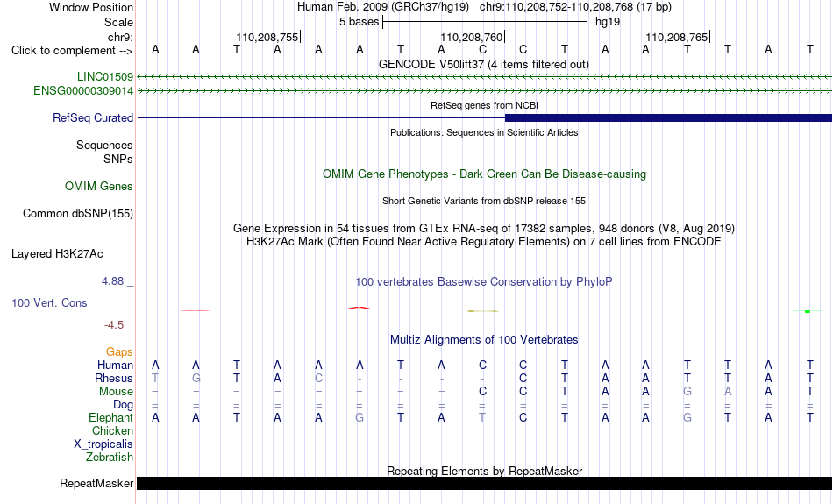Click the LINC01509 leftward-arrow gene line

[484, 77]
